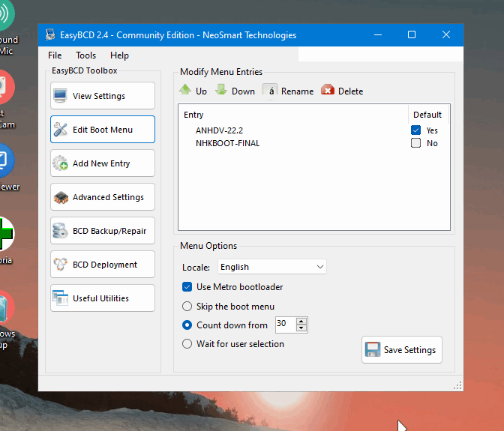Click the Default column header
Image resolution: width=504 pixels, height=431 pixels.
427,115
